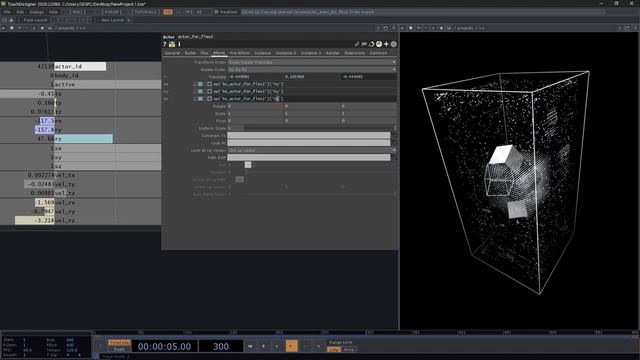Open the Pane Layout selector

click(35, 20)
